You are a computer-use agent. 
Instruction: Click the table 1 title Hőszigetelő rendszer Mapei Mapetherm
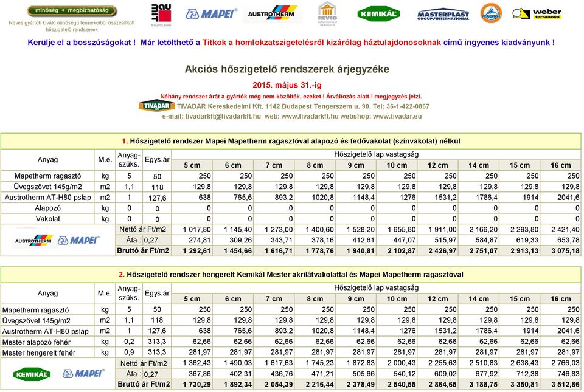coord(291,141)
